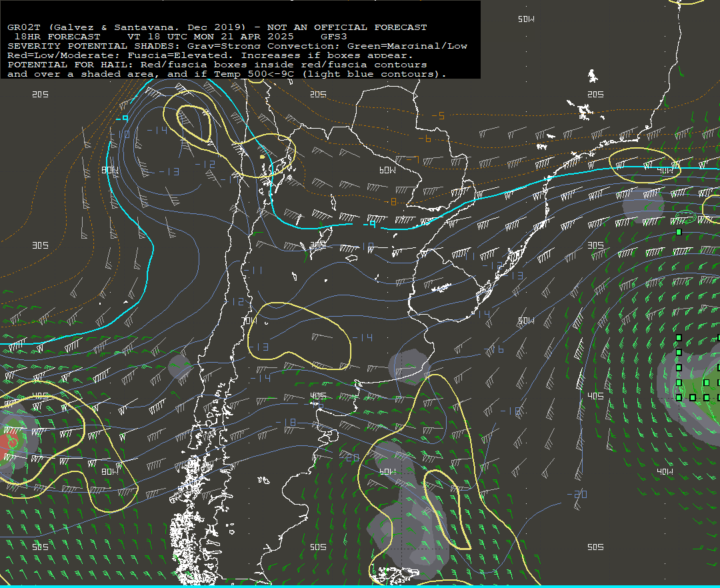Viewport: 720px width, 588px height.
Task: Click the orange '-5' contour label
Action: pyautogui.click(x=439, y=116)
